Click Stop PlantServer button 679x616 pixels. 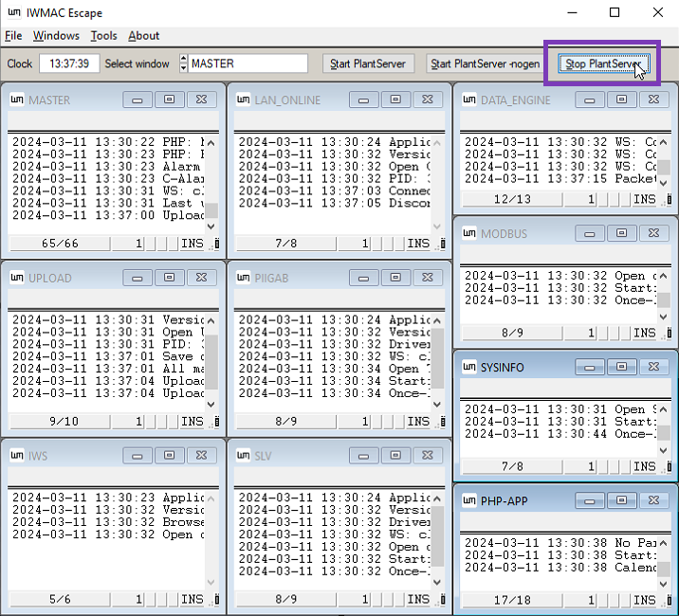click(x=603, y=63)
